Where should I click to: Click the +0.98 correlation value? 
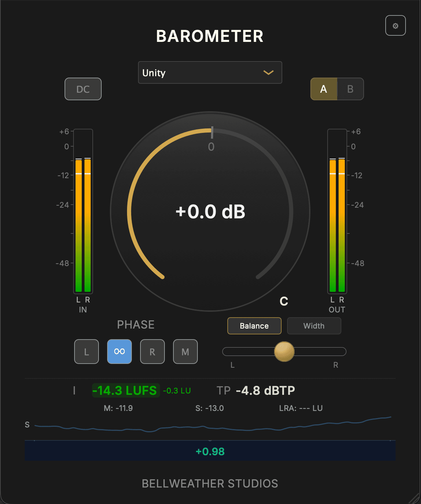point(210,451)
